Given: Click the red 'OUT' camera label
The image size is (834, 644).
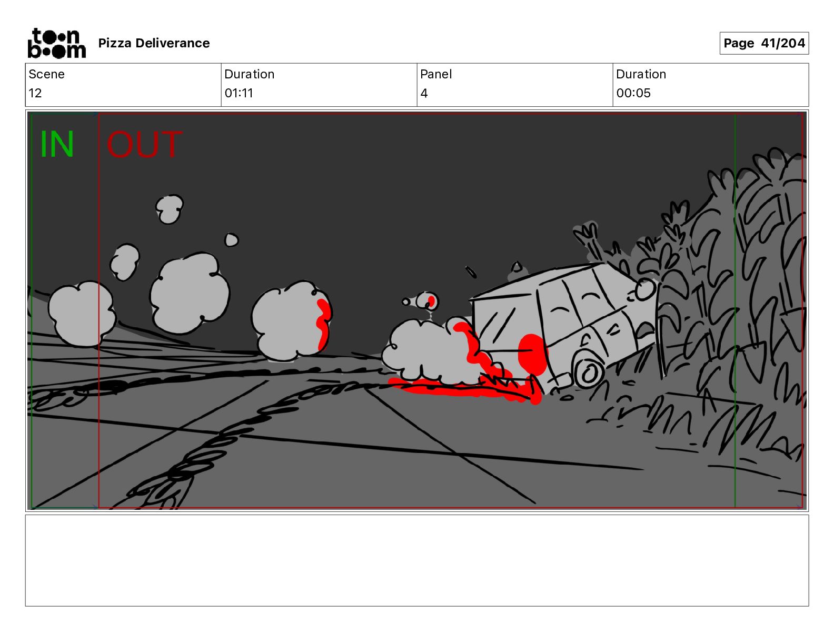Looking at the screenshot, I should (x=144, y=144).
